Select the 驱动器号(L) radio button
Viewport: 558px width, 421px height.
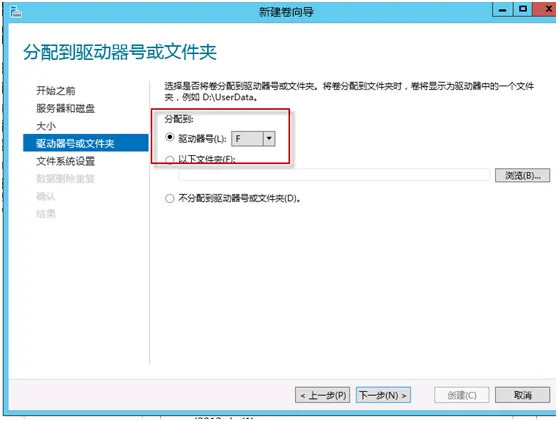170,137
